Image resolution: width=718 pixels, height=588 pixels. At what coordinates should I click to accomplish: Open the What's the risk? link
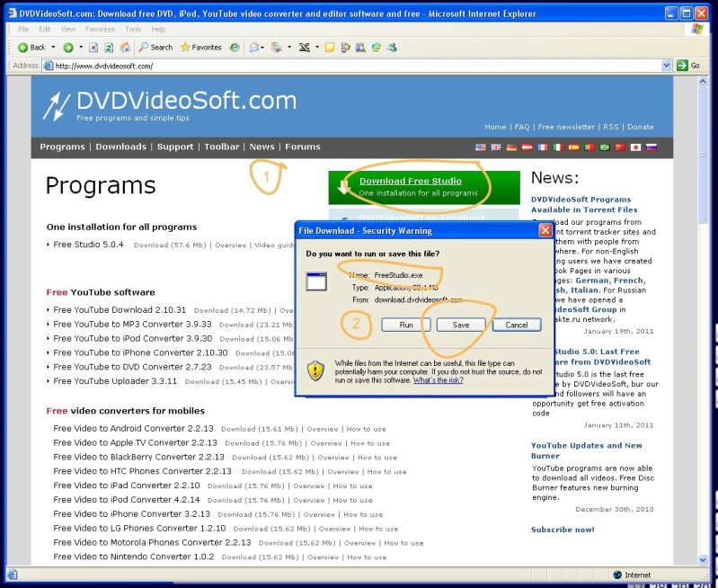coord(439,380)
